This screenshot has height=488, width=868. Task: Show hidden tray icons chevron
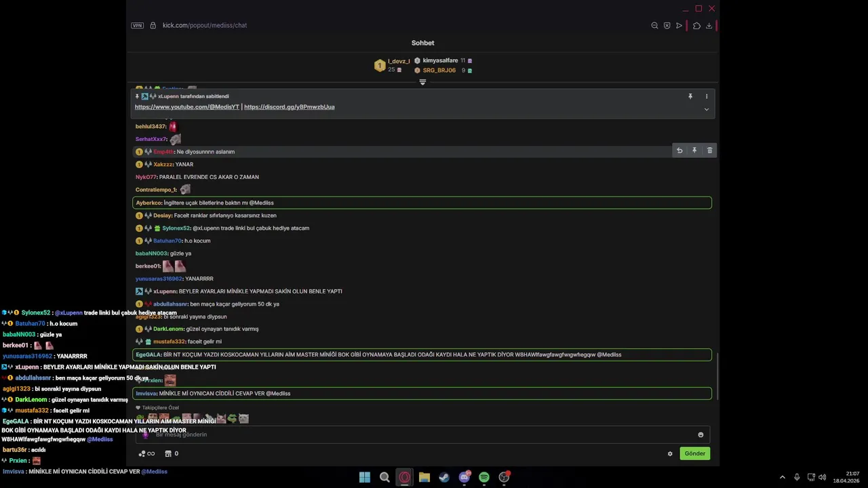click(x=782, y=477)
